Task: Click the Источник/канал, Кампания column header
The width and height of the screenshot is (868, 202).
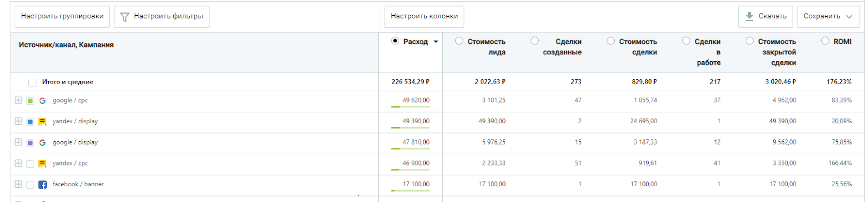Action: [66, 45]
